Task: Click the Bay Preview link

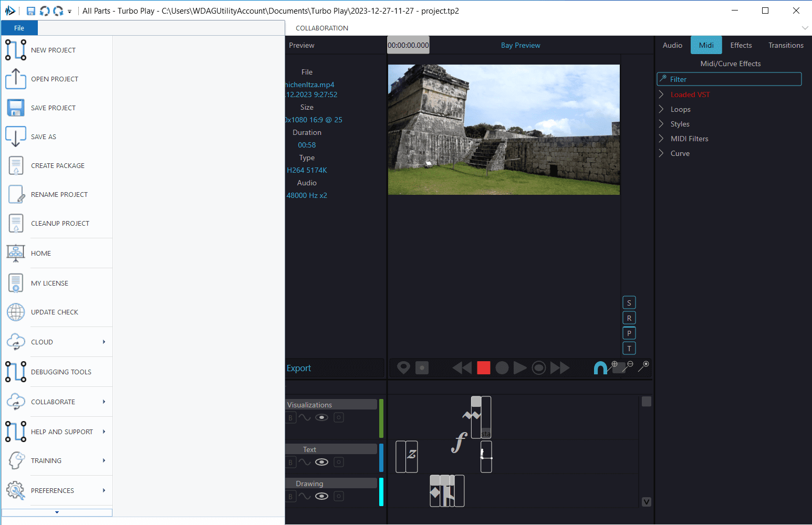Action: pyautogui.click(x=520, y=45)
